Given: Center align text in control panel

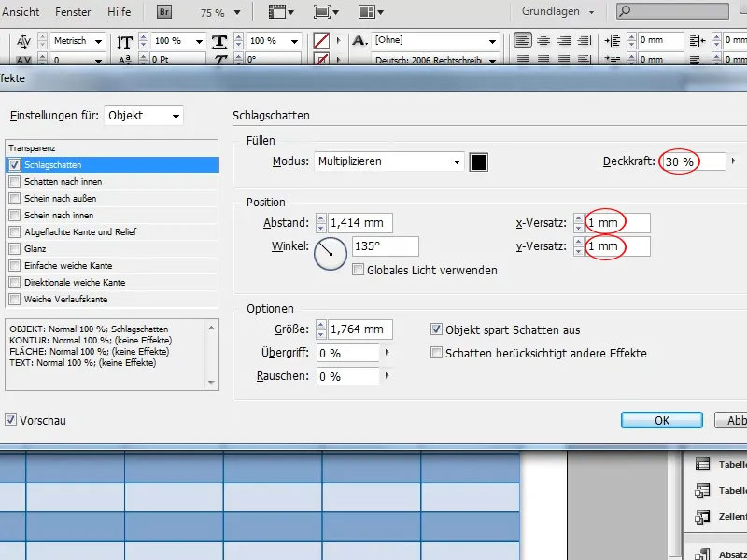Looking at the screenshot, I should coord(543,40).
